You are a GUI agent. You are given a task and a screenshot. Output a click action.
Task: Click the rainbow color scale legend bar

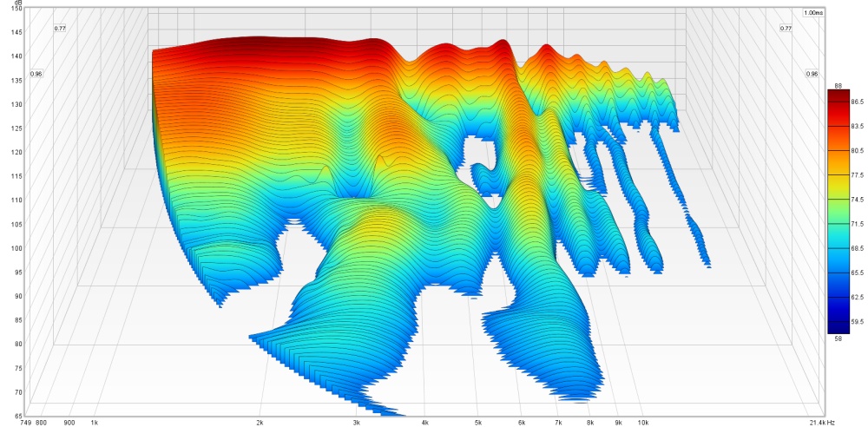click(838, 212)
